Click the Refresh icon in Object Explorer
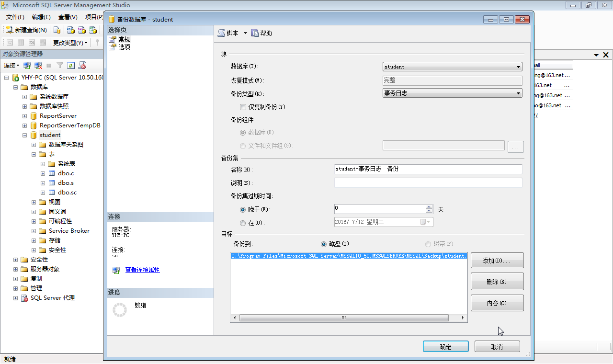Viewport: 613px width, 364px height. click(71, 65)
